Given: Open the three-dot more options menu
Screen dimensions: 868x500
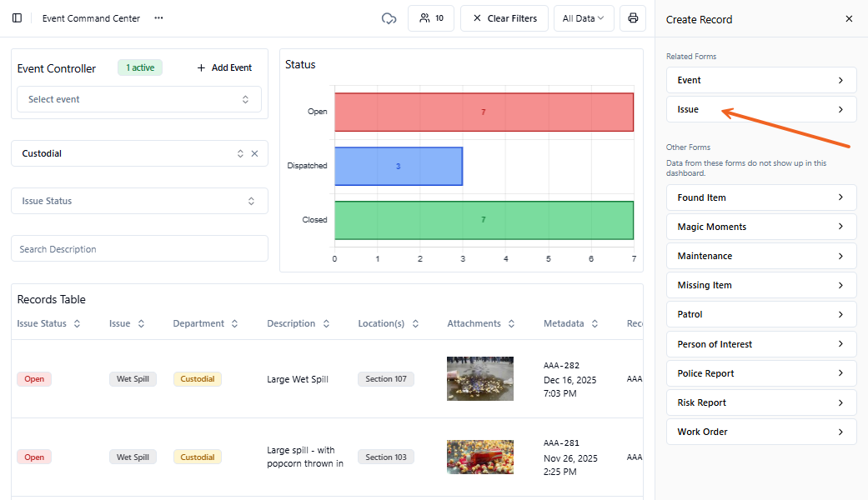Looking at the screenshot, I should [x=158, y=18].
